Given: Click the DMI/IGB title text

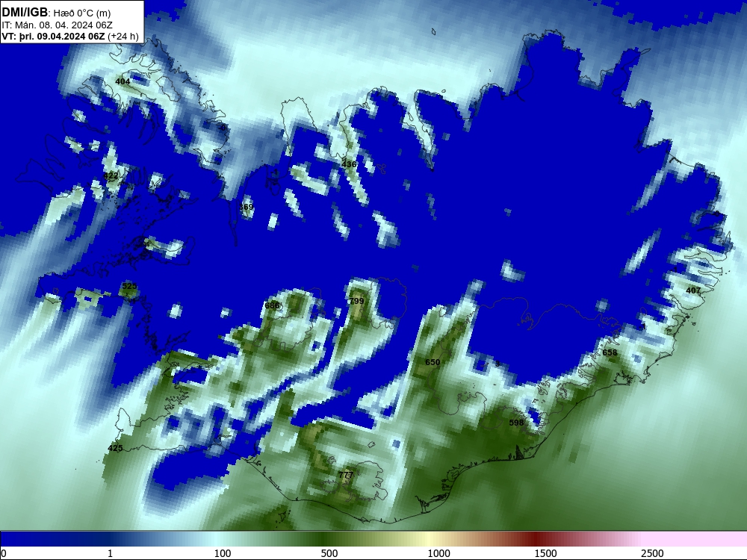Looking at the screenshot, I should (x=25, y=13).
